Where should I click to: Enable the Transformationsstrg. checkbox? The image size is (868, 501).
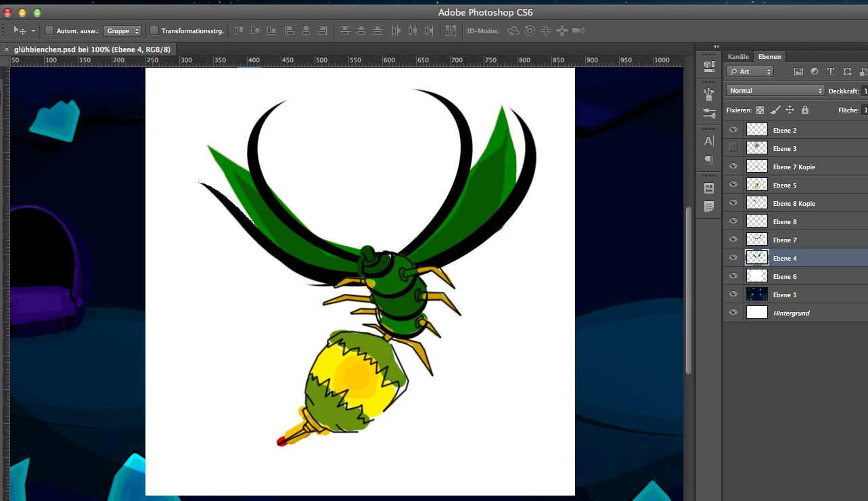pos(154,30)
